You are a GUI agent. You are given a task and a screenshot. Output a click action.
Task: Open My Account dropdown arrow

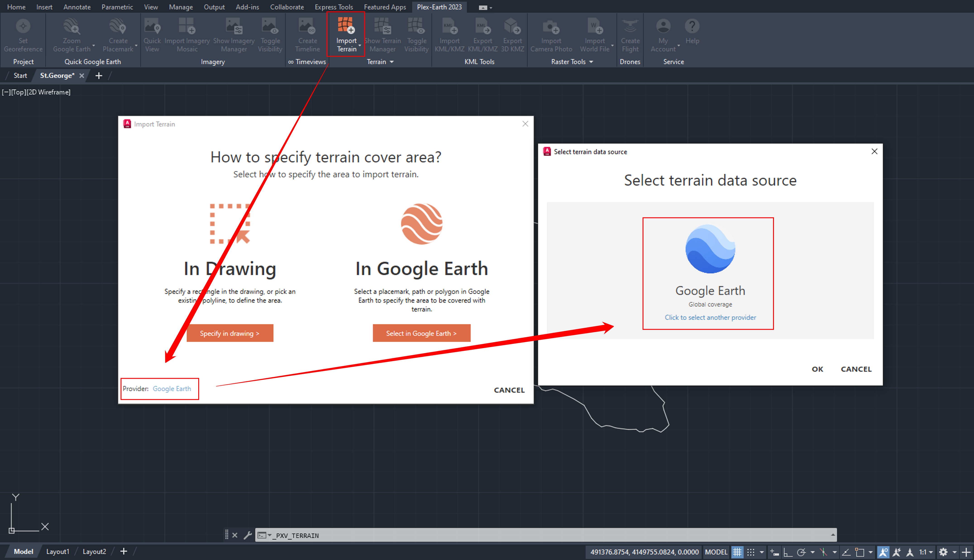pyautogui.click(x=679, y=46)
